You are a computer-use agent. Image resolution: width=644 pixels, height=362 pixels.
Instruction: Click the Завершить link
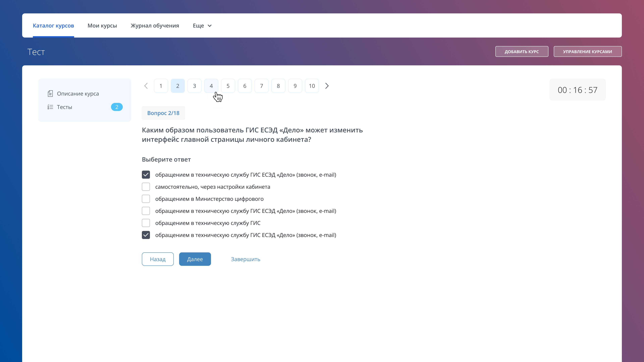click(246, 259)
